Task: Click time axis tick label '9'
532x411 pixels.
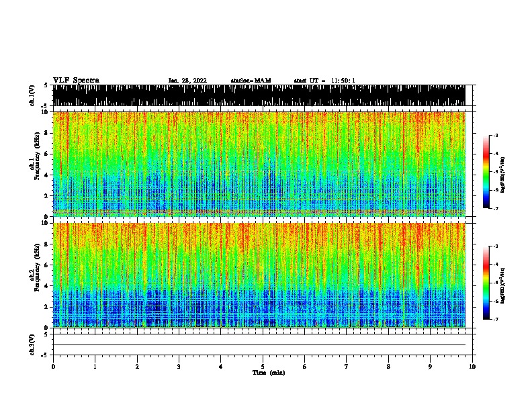Action: (430, 367)
